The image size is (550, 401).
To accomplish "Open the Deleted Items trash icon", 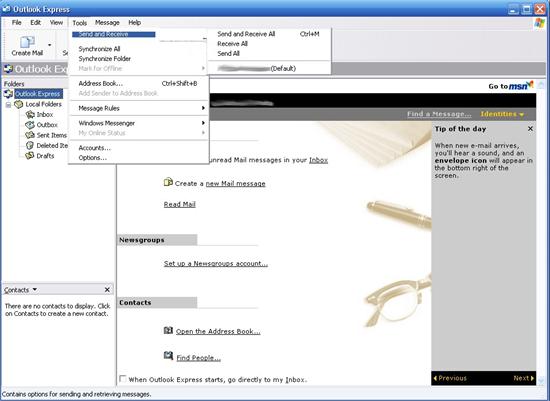I will (x=30, y=145).
